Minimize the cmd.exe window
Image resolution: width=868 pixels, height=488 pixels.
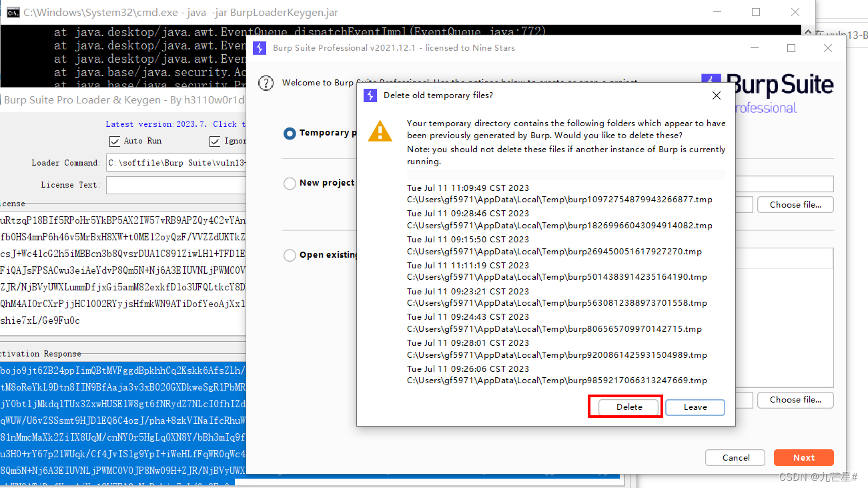coord(717,12)
